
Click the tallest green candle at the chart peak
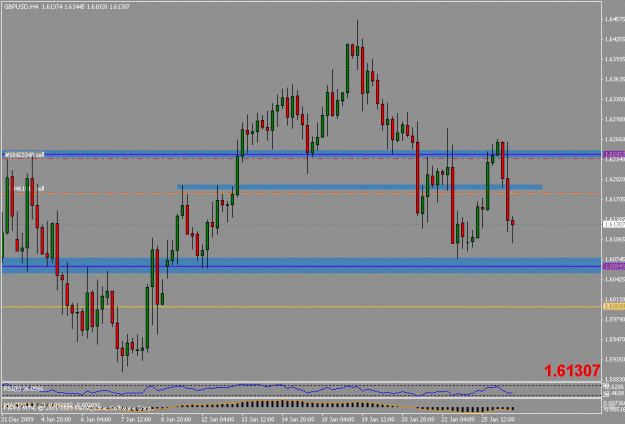coord(347,69)
